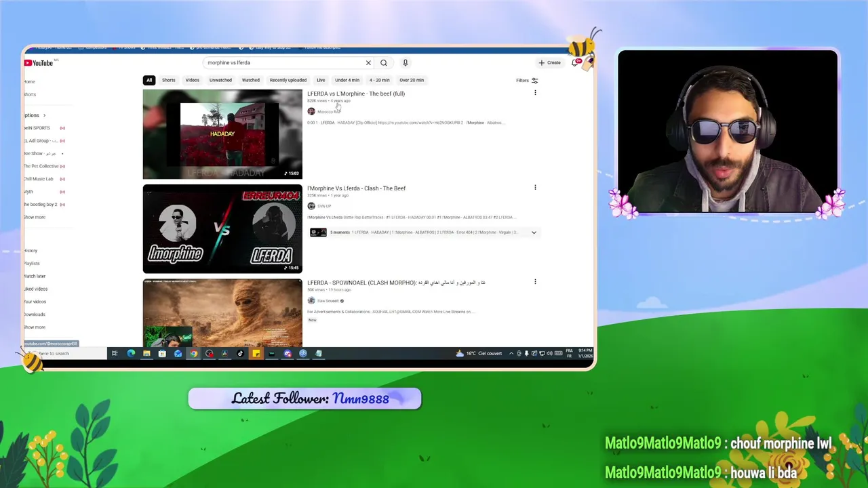Viewport: 868px width, 488px height.
Task: Open Morocco RAP channel avatar
Action: point(311,111)
